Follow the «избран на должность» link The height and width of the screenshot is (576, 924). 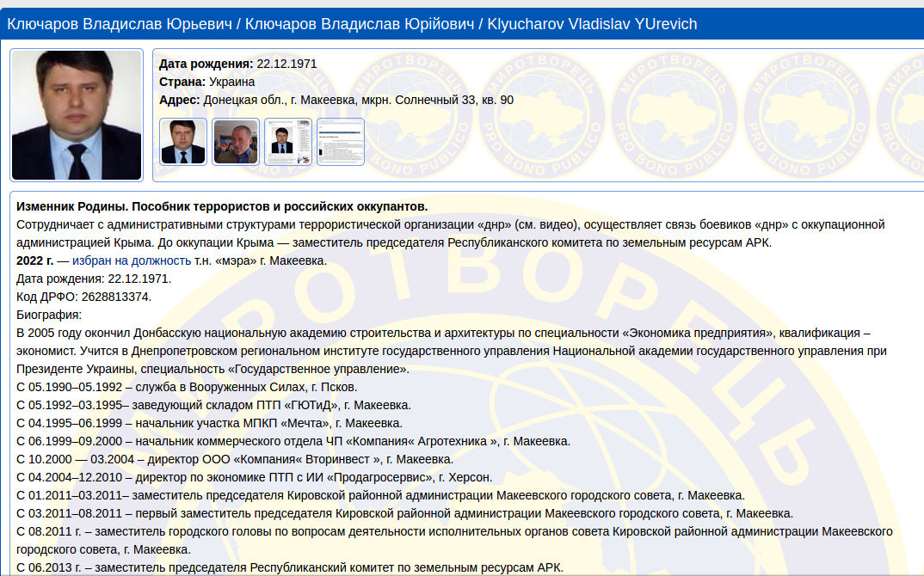132,260
